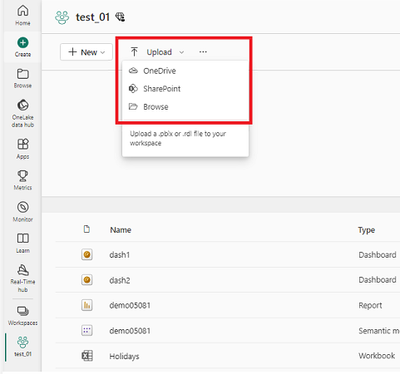Click the Semantic model type cell
Viewport: 400px width, 374px height.
379,331
